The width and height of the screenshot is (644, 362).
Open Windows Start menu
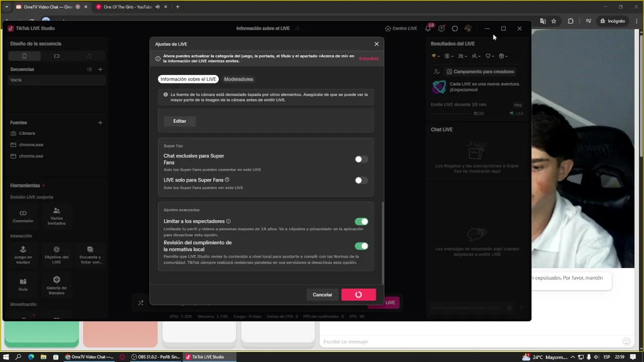(7, 357)
